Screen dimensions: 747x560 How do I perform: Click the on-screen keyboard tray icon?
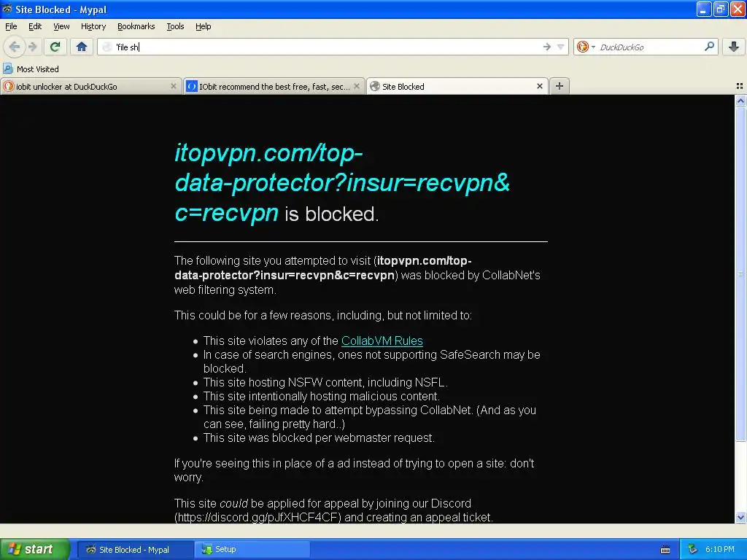click(665, 550)
